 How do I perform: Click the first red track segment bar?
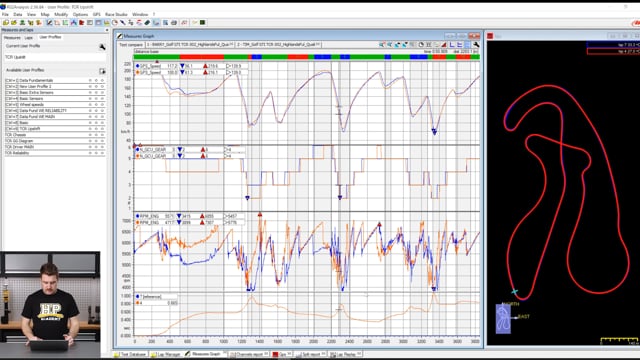(x=202, y=57)
